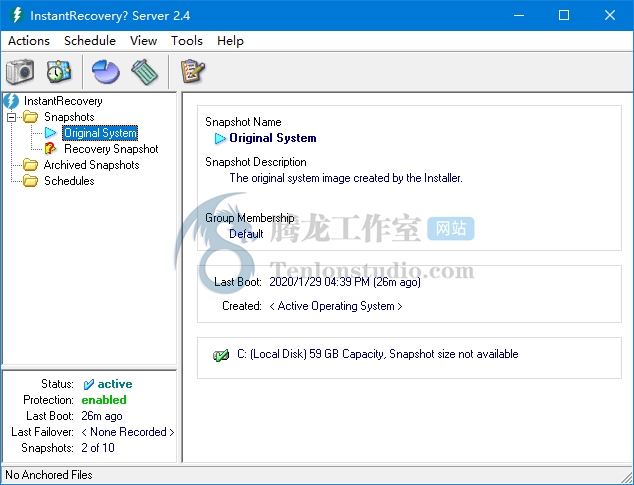Click the InstantRecovery lightning root icon in tree
Viewport: 634px width, 485px height.
click(x=11, y=101)
